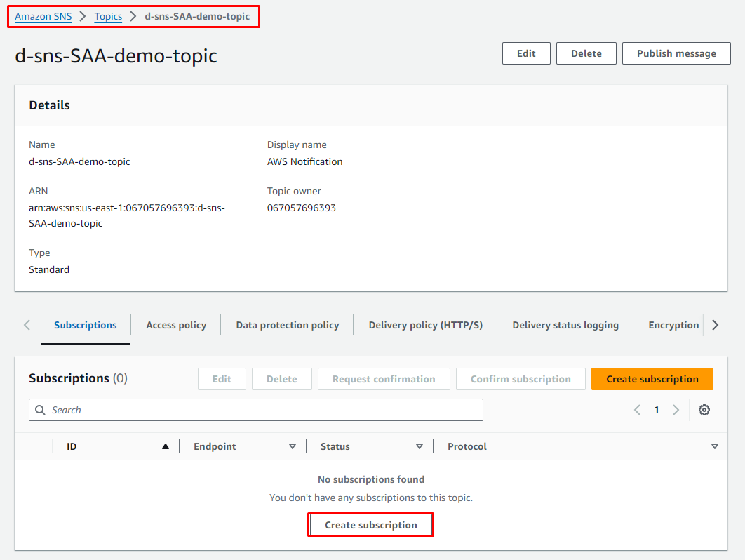This screenshot has width=745, height=560.
Task: View the Delivery status logging tab
Action: click(565, 325)
